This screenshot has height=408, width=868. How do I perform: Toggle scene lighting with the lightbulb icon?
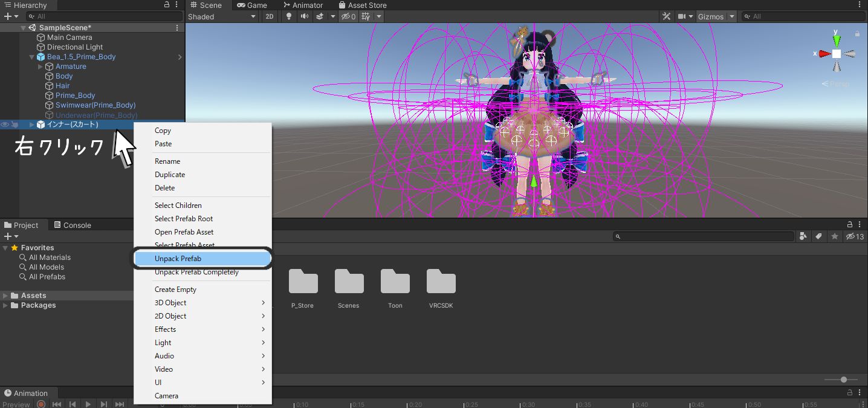[x=289, y=16]
